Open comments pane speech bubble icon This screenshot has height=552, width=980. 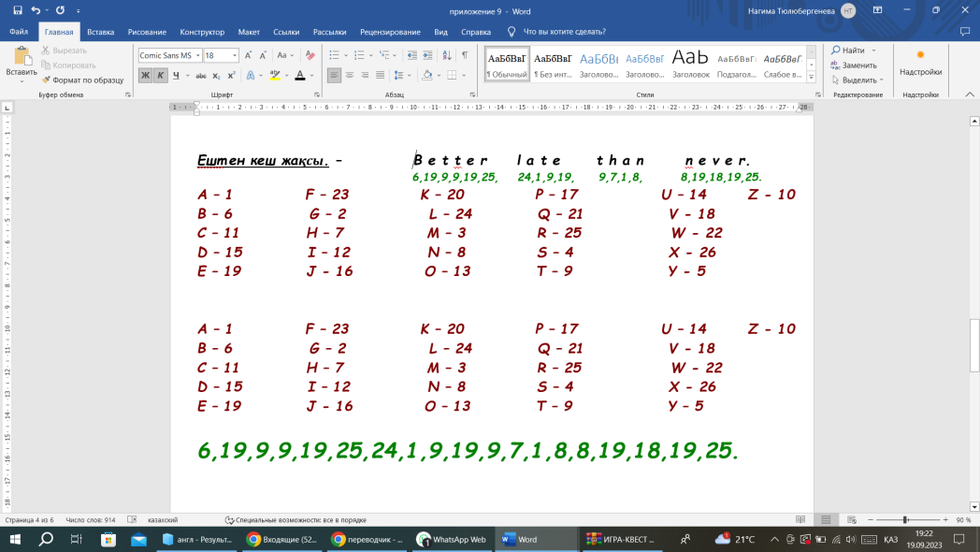[965, 31]
